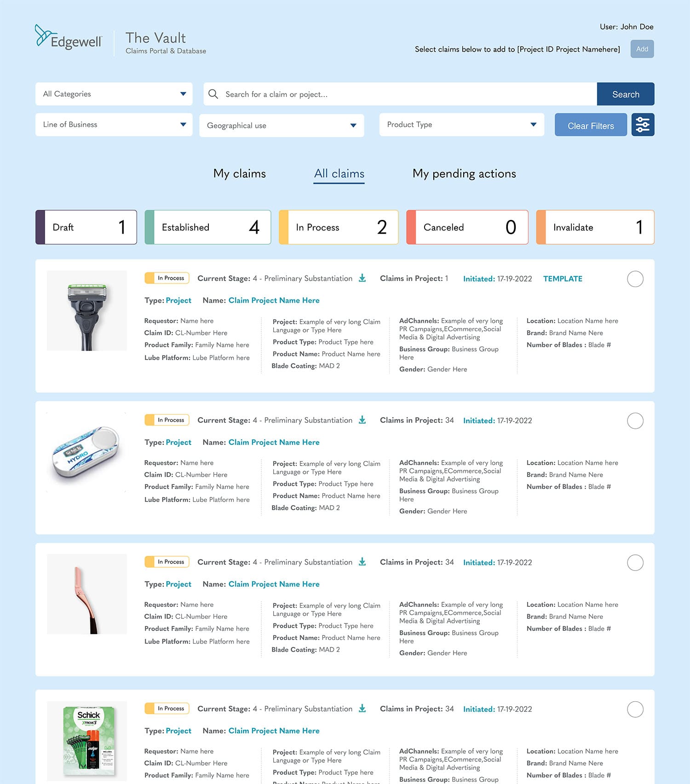Open the Geographical use dropdown
690x784 pixels.
click(281, 126)
